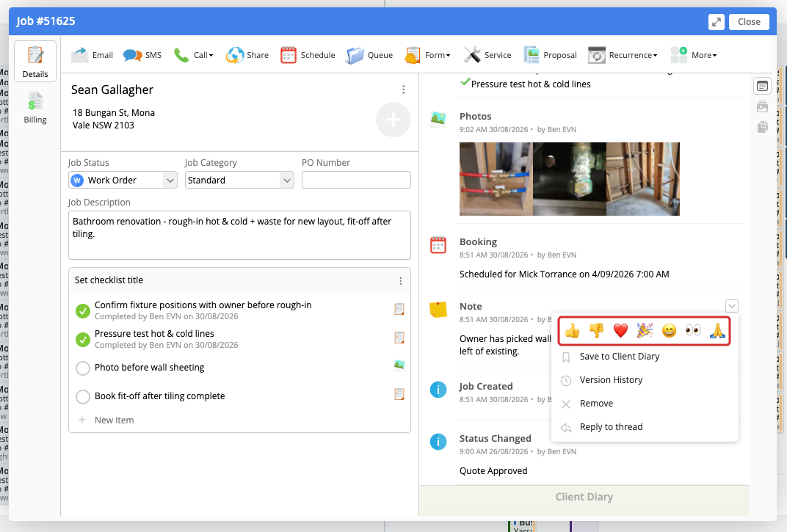Click note icon on Confirm fixture row

[x=399, y=309]
